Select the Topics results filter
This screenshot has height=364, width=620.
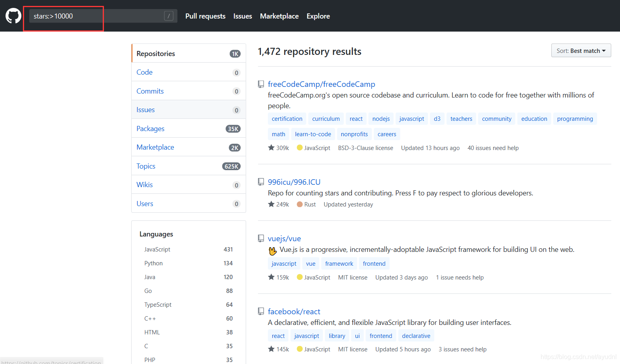coord(188,166)
